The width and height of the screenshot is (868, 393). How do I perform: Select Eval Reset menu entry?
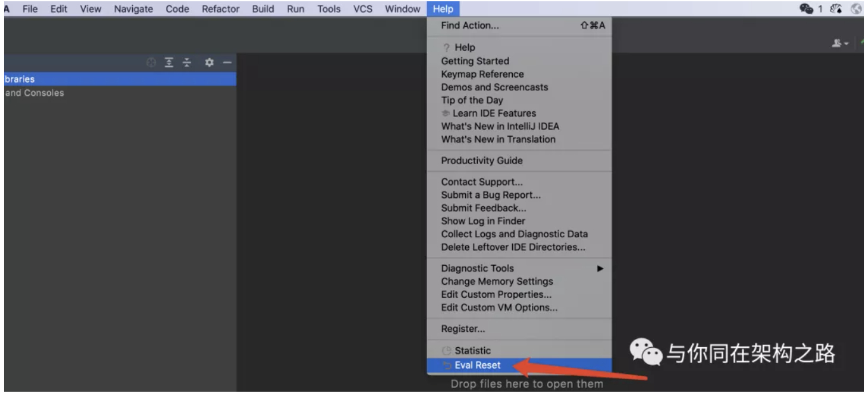(477, 365)
